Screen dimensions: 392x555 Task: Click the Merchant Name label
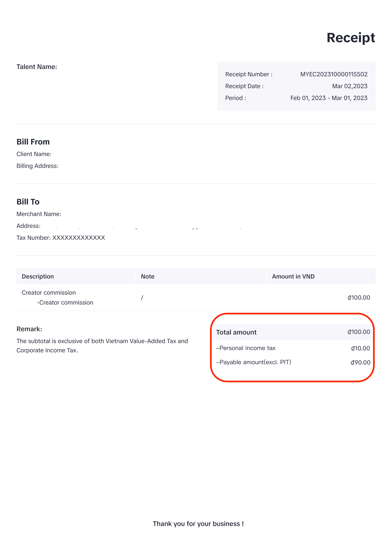pyautogui.click(x=39, y=214)
